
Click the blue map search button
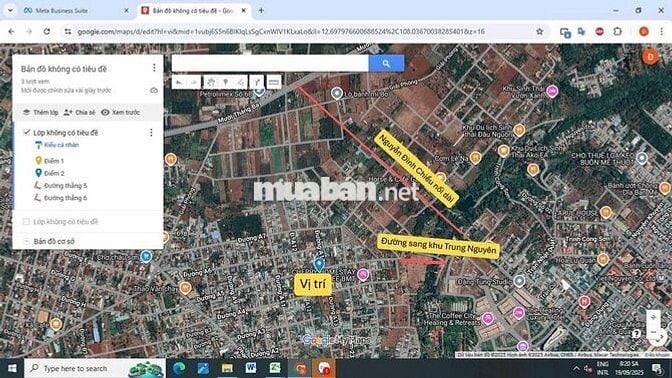386,63
